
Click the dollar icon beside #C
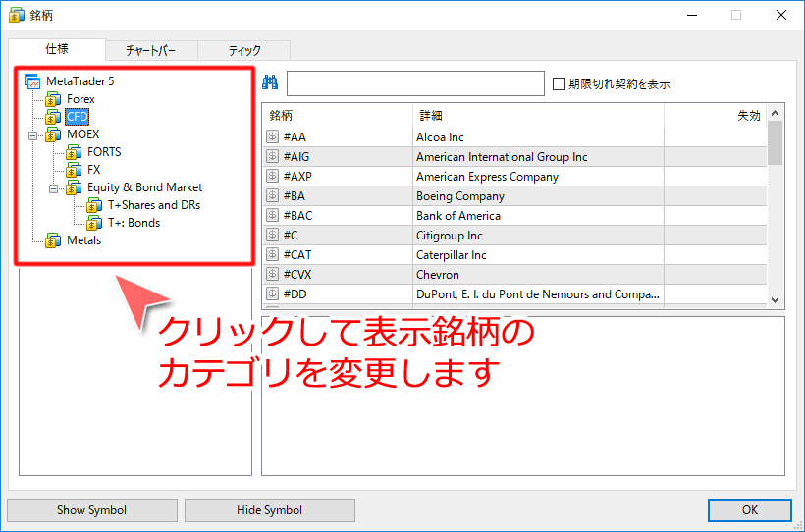[x=272, y=235]
